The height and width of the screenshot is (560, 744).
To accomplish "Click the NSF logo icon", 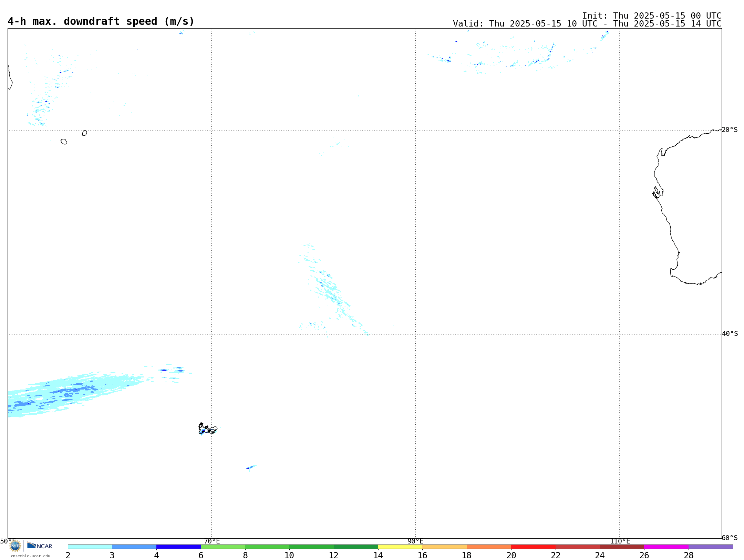I will click(15, 546).
